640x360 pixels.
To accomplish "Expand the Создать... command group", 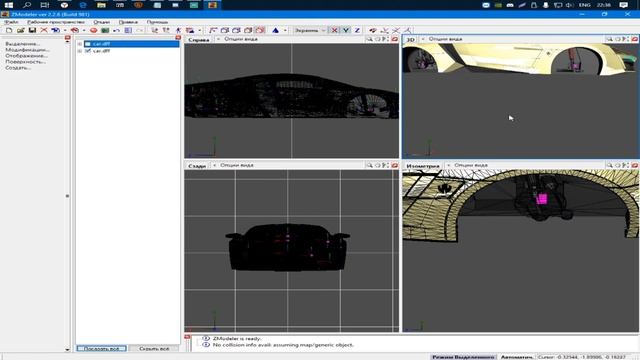I will pos(18,68).
